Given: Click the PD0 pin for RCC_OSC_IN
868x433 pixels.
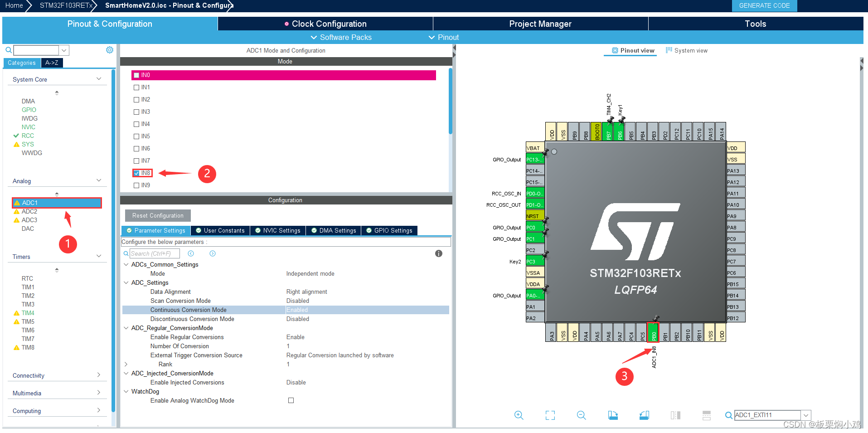Looking at the screenshot, I should click(x=535, y=193).
